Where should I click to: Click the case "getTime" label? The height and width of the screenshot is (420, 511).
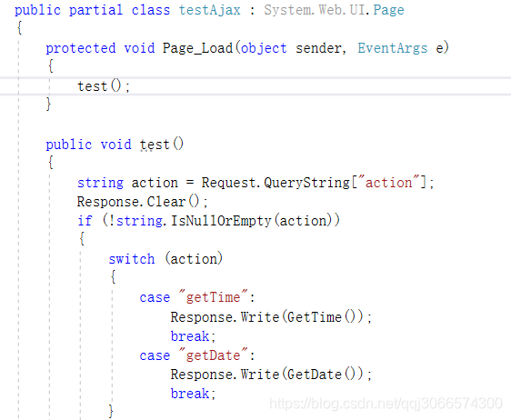(197, 297)
